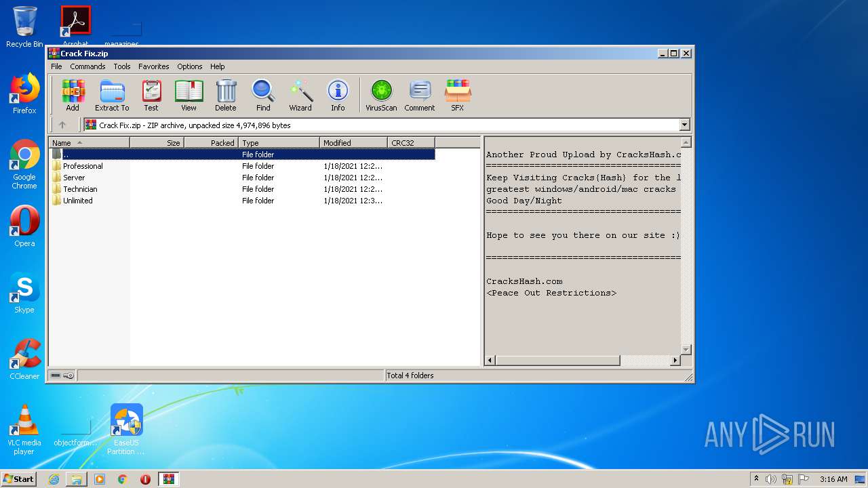Open the Find magnifier tool
This screenshot has width=868, height=488.
coord(263,95)
